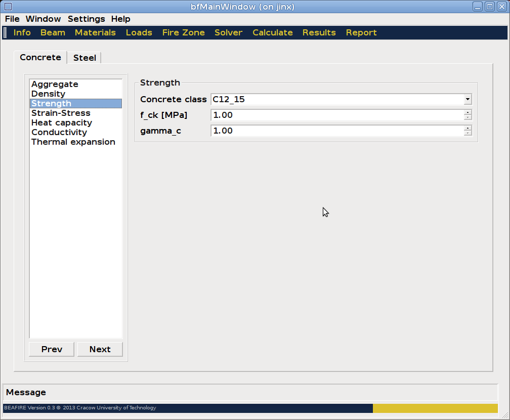Expand the Concrete class dropdown arrow
This screenshot has width=510, height=420.
point(467,100)
